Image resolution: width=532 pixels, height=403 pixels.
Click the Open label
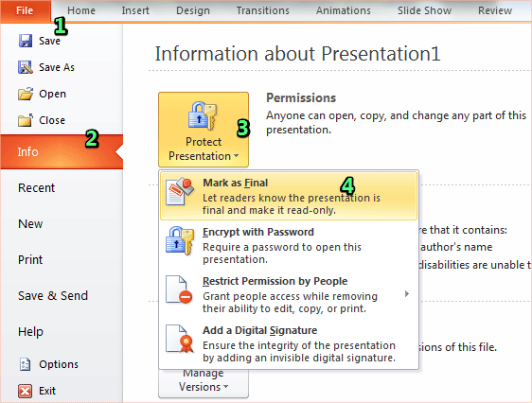[x=52, y=94]
